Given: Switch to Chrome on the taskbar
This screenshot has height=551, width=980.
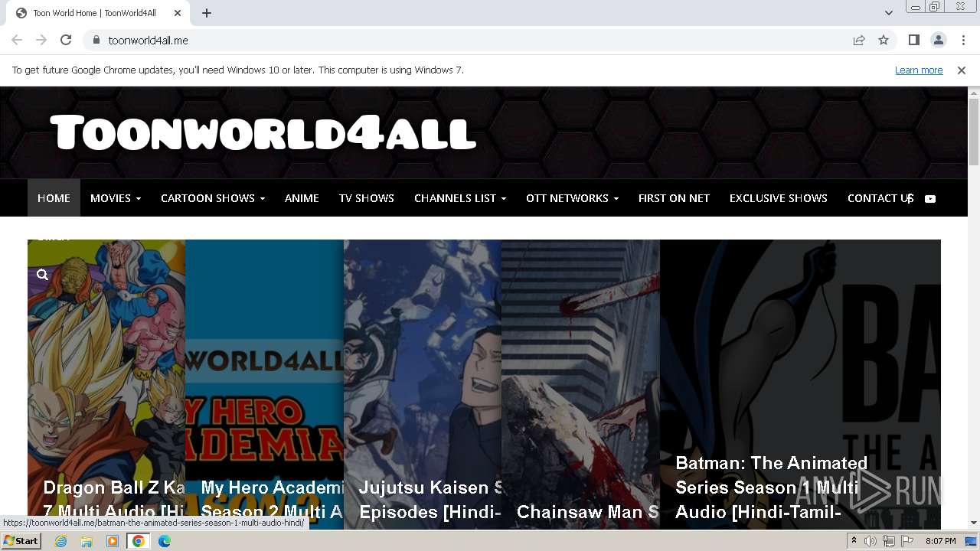Looking at the screenshot, I should coord(139,541).
